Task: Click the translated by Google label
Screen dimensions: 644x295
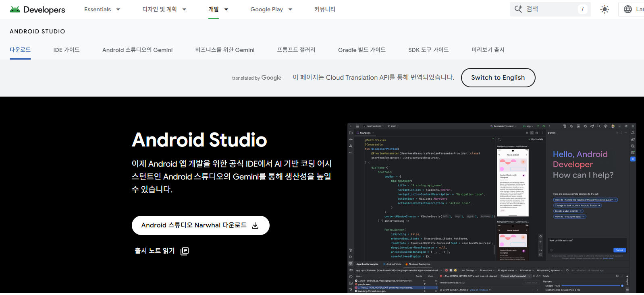Action: [257, 78]
